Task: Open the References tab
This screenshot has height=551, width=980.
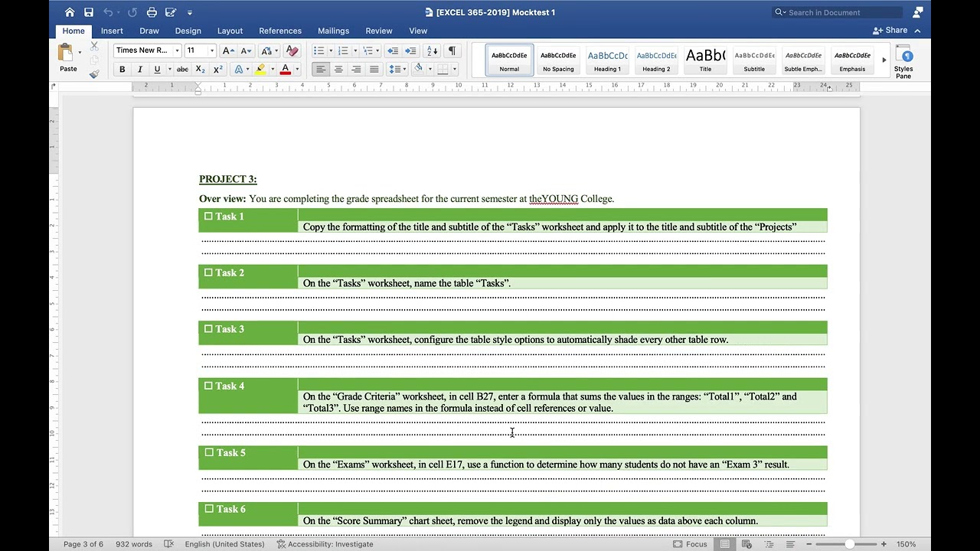Action: 280,31
